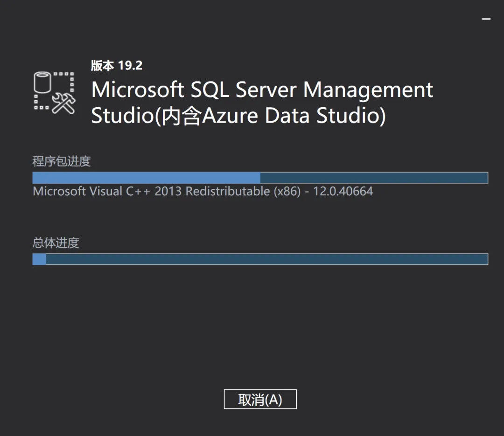Click the 12.0.40664 version number text
Viewport: 504px width, 436px height.
pos(343,192)
